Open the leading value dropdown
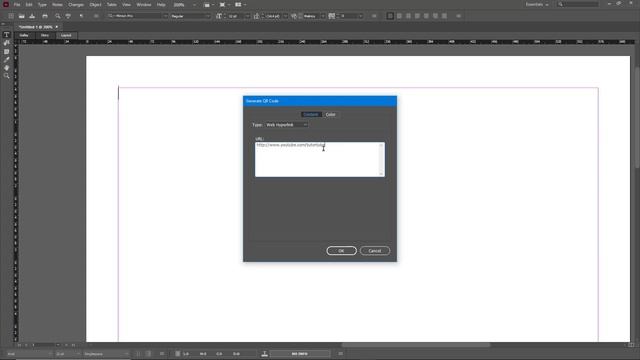This screenshot has width=640, height=360. [x=285, y=16]
